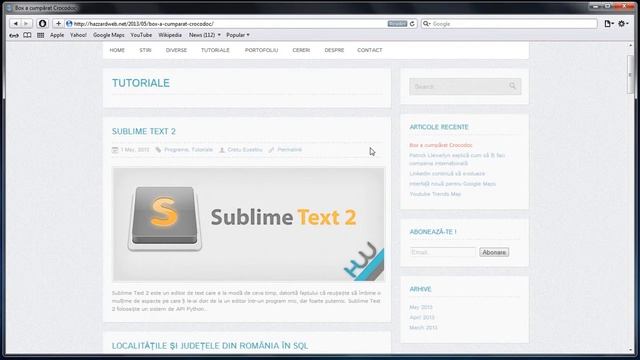The height and width of the screenshot is (360, 640).
Task: Open the Programe category link
Action: coord(176,150)
